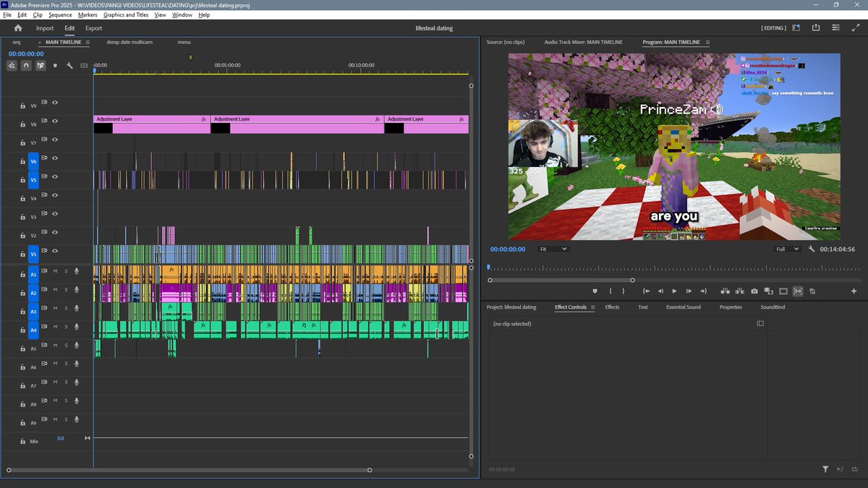
Task: Open filter icon in Effect Controls
Action: click(x=825, y=469)
